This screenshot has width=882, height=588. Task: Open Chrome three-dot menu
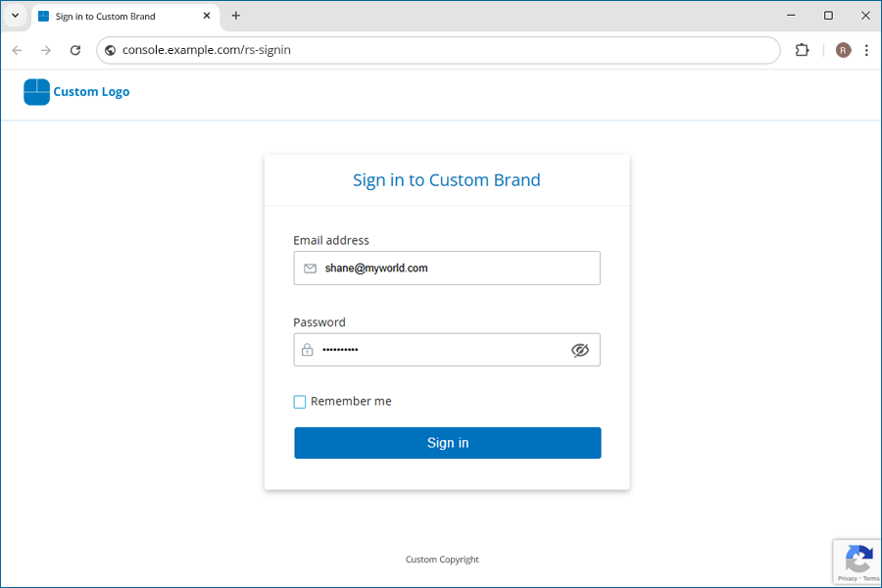point(866,50)
